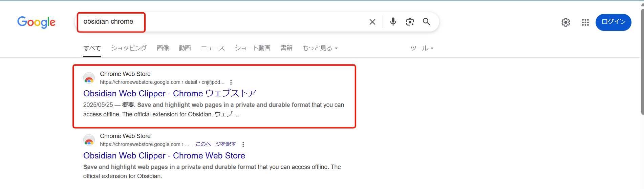Clear the search box with the X icon

372,22
